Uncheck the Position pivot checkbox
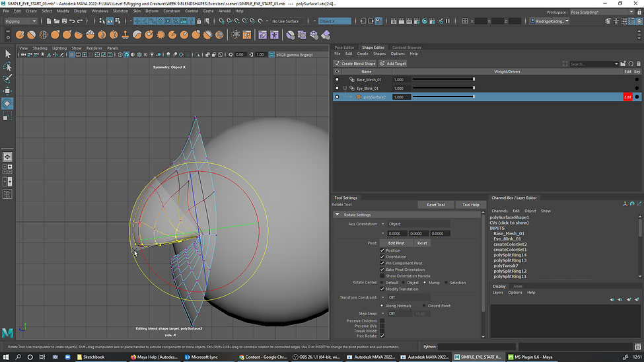This screenshot has height=362, width=644. [382, 250]
